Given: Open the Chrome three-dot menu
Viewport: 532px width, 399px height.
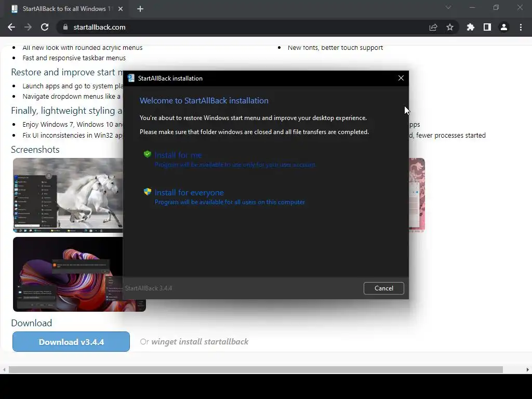Looking at the screenshot, I should click(x=521, y=27).
